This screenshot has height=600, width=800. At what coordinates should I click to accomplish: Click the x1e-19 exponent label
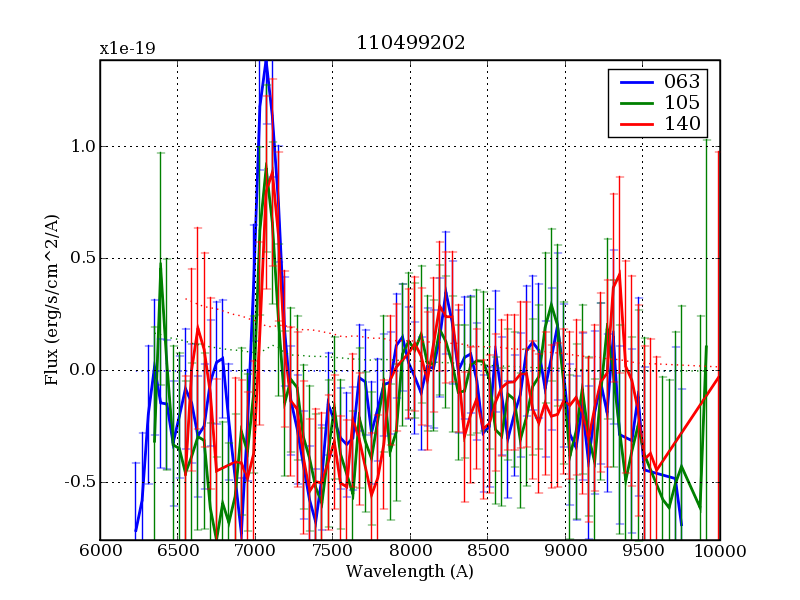click(127, 48)
